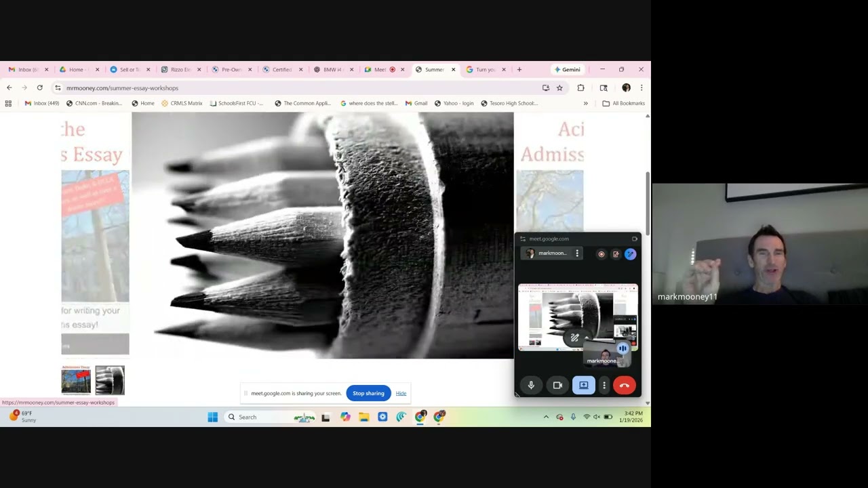Show hidden system tray icons
The image size is (868, 488).
(546, 417)
